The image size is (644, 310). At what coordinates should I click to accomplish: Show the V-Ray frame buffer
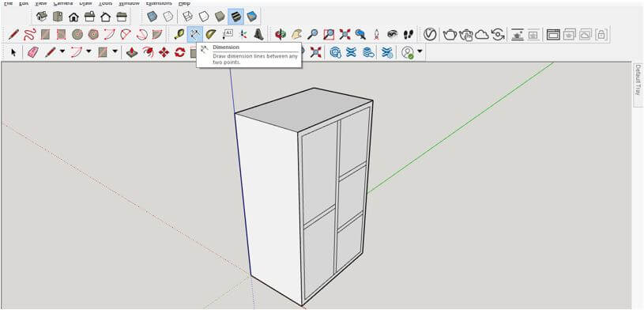(x=554, y=35)
